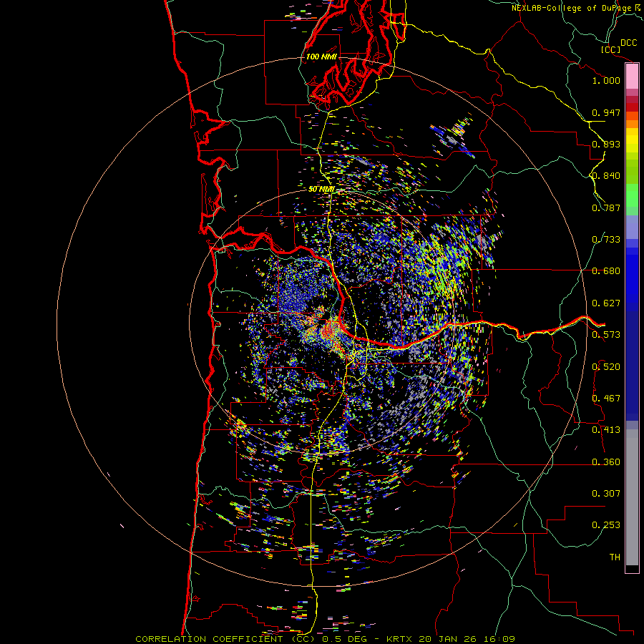644x644 pixels.
Task: Click the 1.000 colorbar value label
Action: tap(606, 80)
